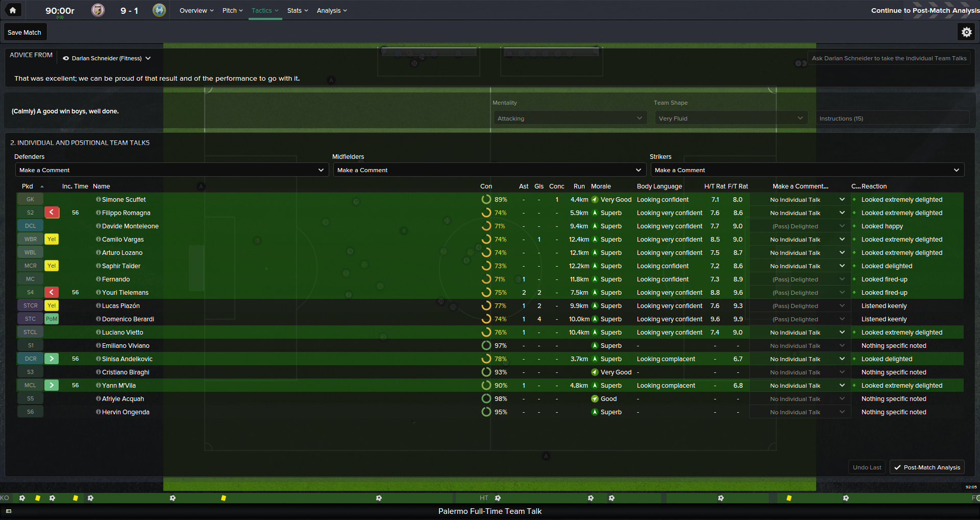Open advice-from staff dropdown Darlan Schneider
Image resolution: width=980 pixels, height=520 pixels.
point(107,58)
